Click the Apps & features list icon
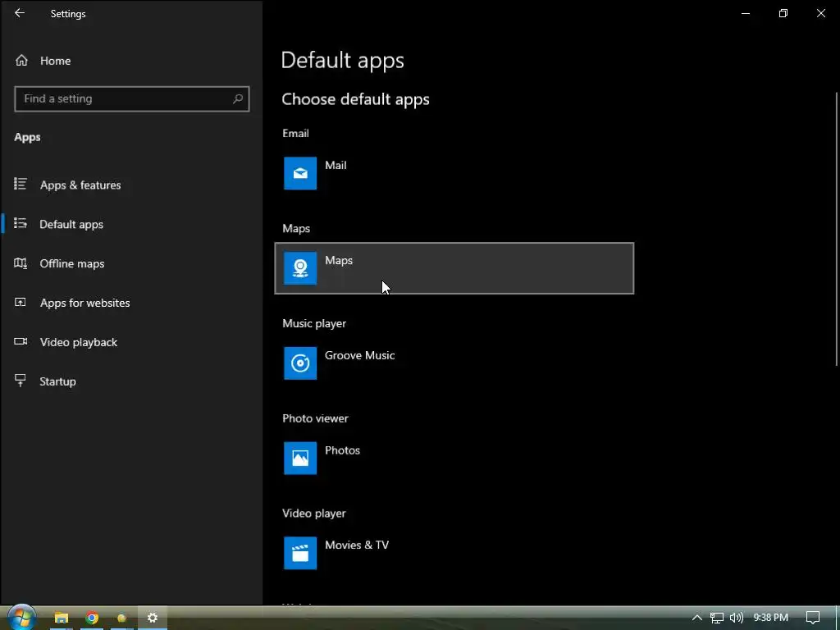 21,185
